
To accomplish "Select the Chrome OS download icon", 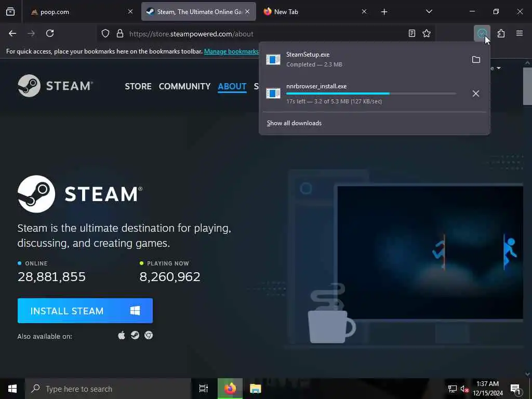I will [149, 336].
